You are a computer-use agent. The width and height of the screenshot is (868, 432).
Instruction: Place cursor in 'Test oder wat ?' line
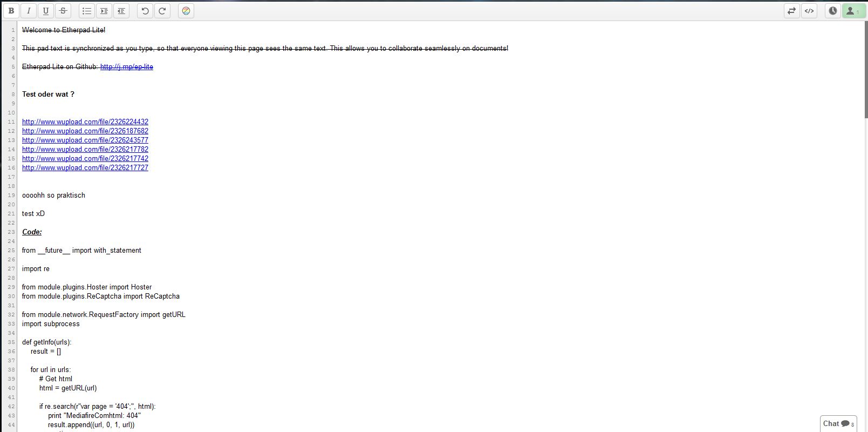point(48,94)
